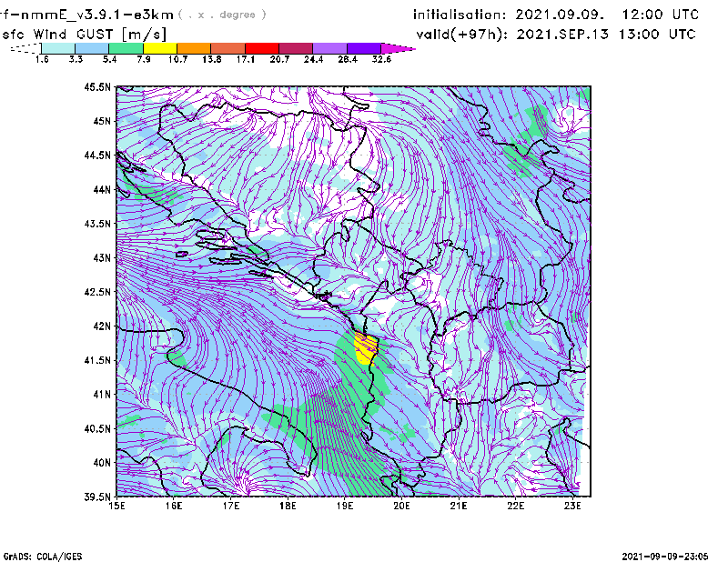Click the 42N latitude label
Screen dimensions: 728x562
click(102, 326)
